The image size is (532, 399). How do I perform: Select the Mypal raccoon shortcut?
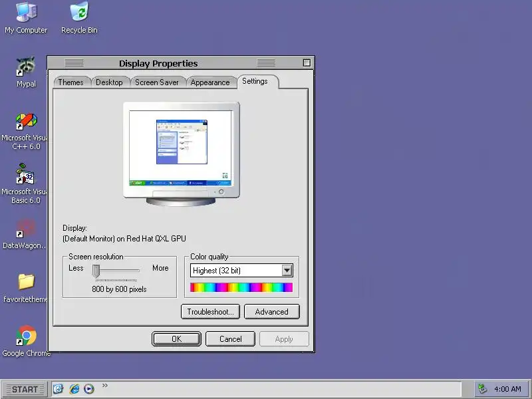[26, 72]
